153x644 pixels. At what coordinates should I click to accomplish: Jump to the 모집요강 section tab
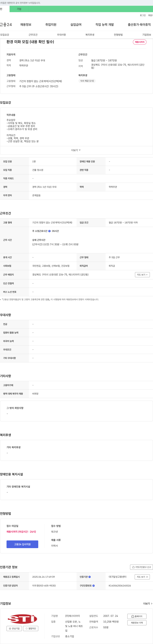tap(4, 35)
